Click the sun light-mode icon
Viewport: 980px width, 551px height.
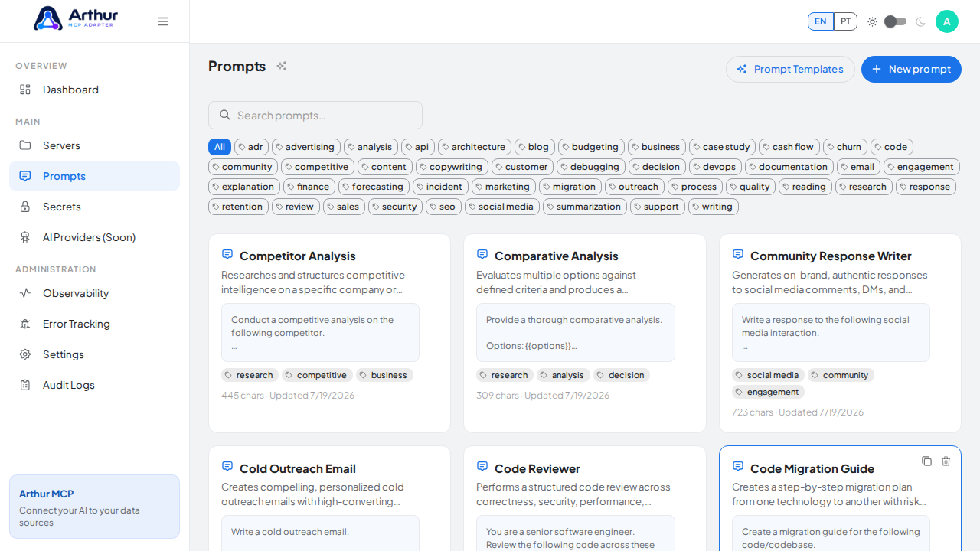[872, 21]
